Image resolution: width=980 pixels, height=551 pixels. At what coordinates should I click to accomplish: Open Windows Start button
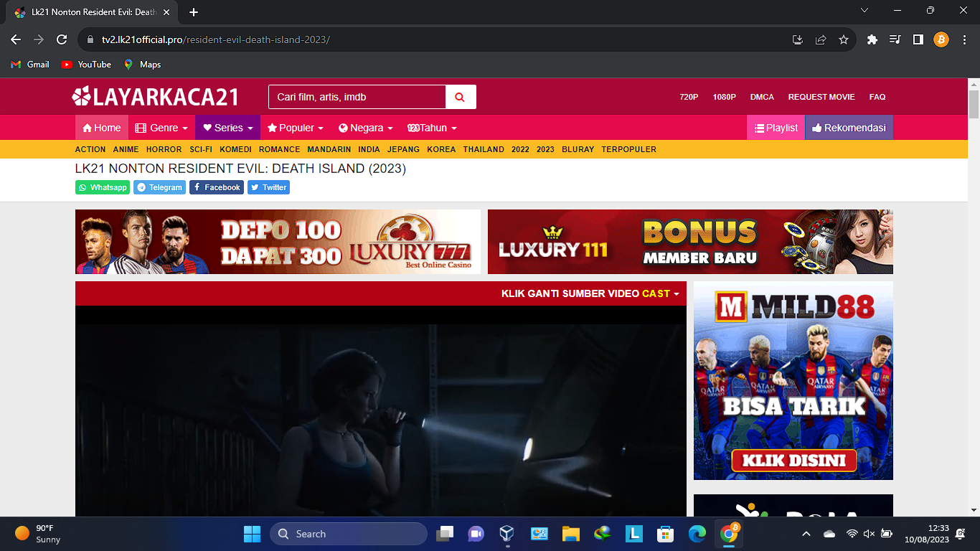click(252, 534)
